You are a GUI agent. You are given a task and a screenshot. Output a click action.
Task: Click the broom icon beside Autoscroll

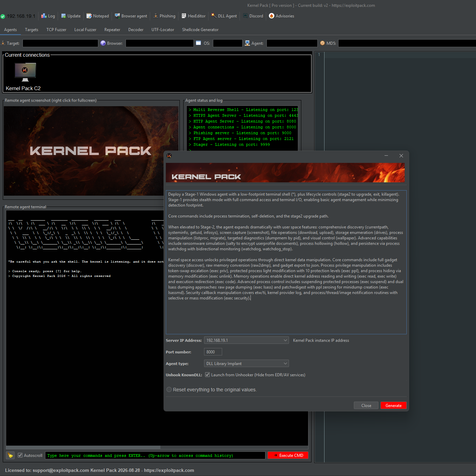tap(10, 455)
